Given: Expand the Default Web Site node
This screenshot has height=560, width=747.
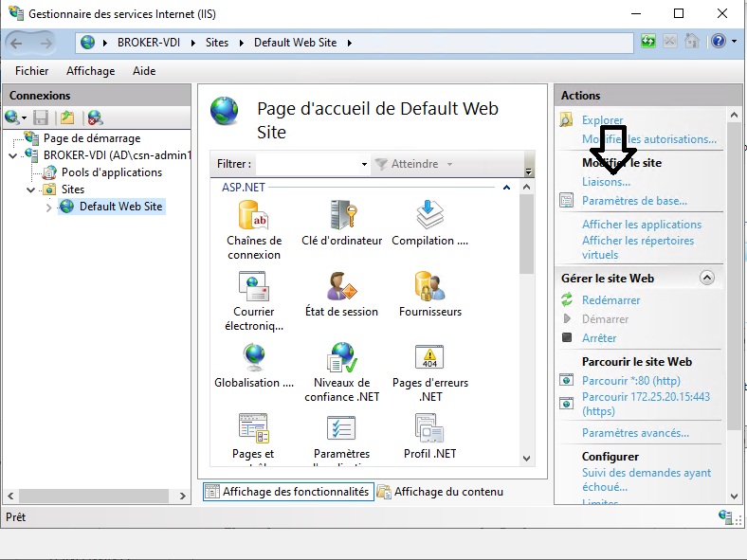Looking at the screenshot, I should click(x=48, y=208).
